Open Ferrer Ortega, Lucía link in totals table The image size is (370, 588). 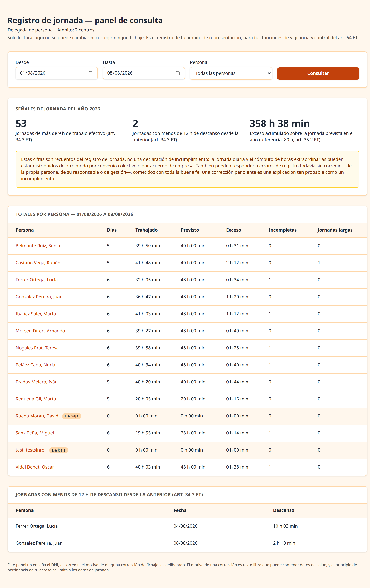37,280
